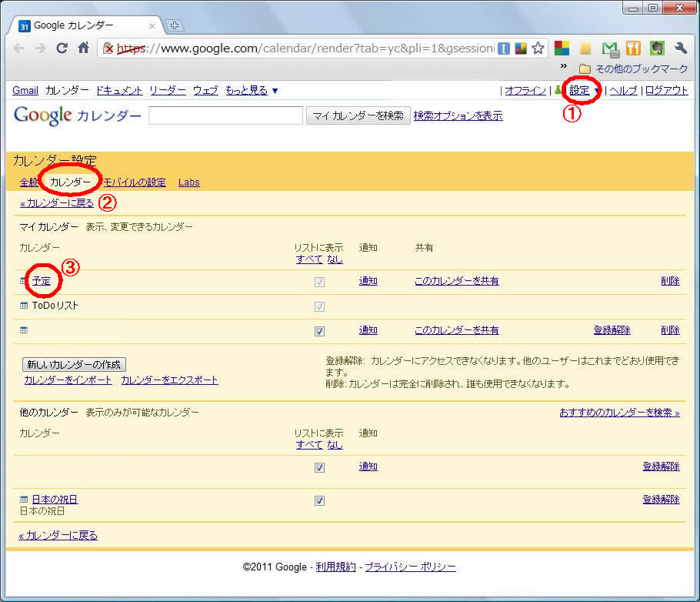
Task: Click the fork and knife extension icon
Action: click(x=633, y=48)
